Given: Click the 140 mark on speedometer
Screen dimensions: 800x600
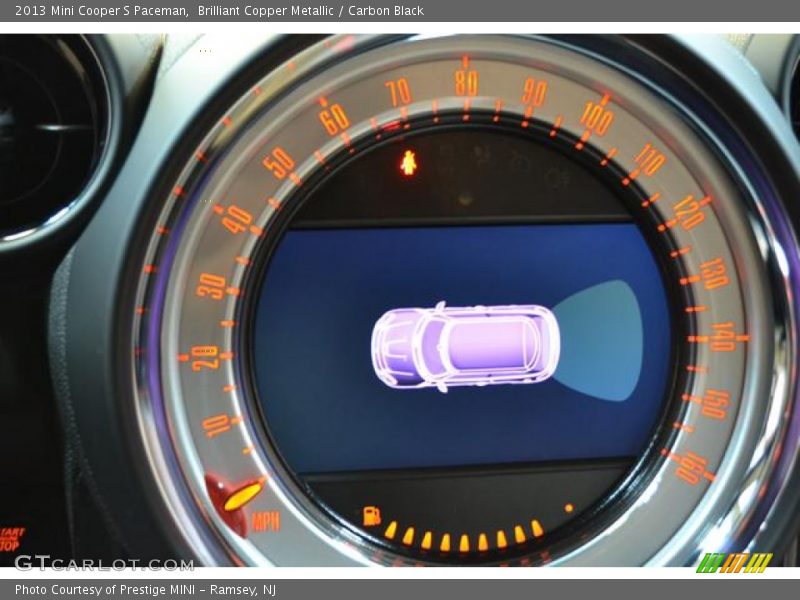Looking at the screenshot, I should point(723,337).
